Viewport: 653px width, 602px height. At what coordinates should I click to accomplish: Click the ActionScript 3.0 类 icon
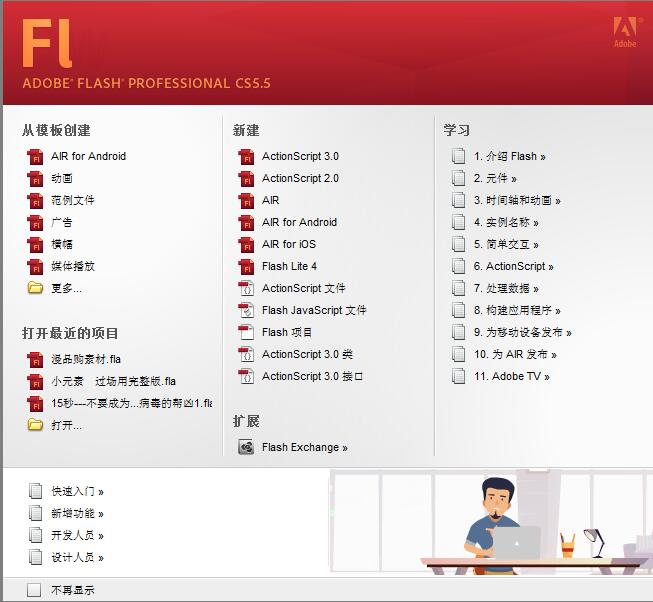click(246, 355)
